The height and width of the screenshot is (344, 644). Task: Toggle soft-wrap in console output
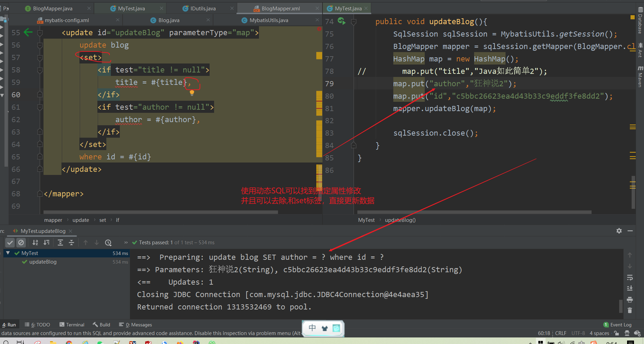coord(630,277)
